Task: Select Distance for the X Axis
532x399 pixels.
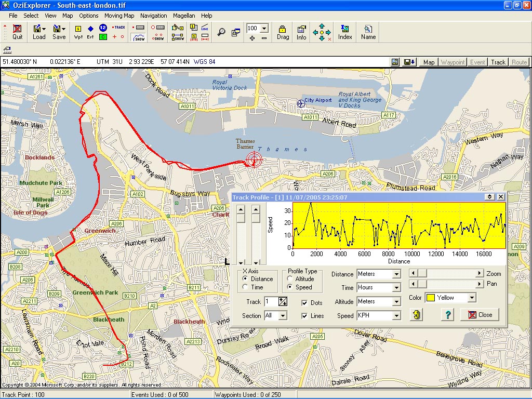Action: pos(259,279)
